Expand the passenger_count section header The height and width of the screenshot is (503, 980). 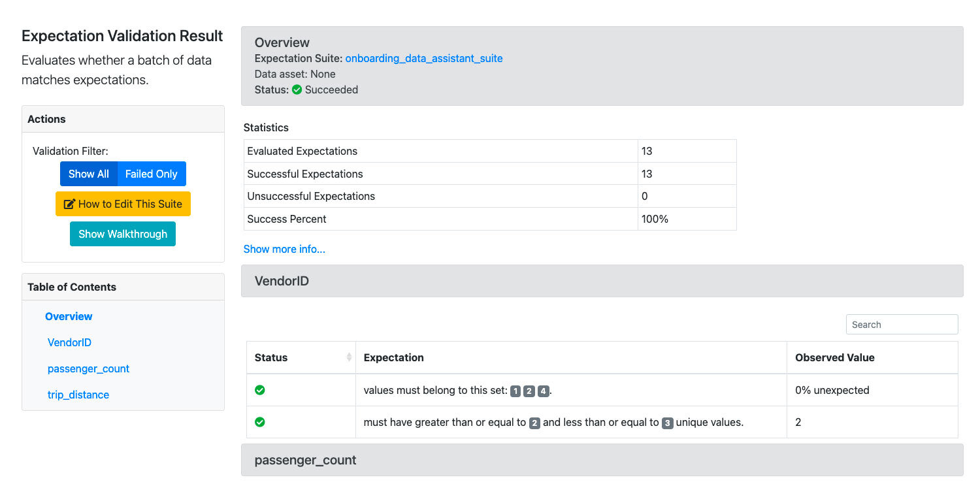point(602,460)
